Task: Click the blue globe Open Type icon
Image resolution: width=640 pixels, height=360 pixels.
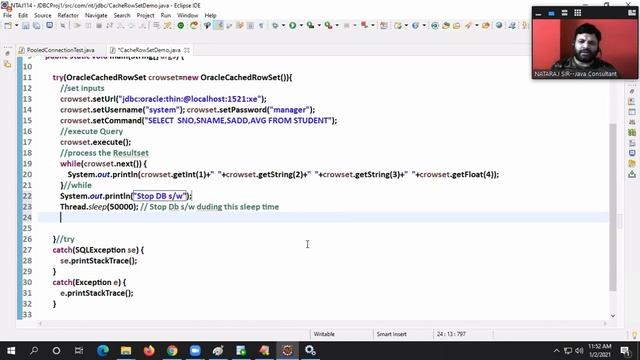Action: click(416, 26)
